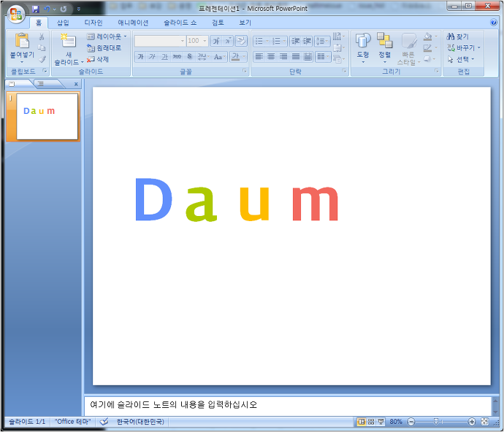
Task: Paste with the 붙여넣기 clipboard icon
Action: 22,41
